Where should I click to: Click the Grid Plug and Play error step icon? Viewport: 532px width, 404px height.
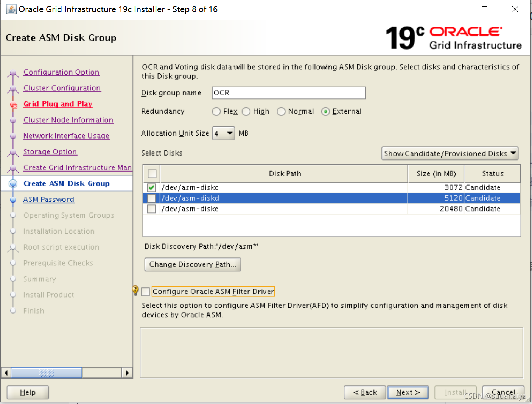point(14,105)
